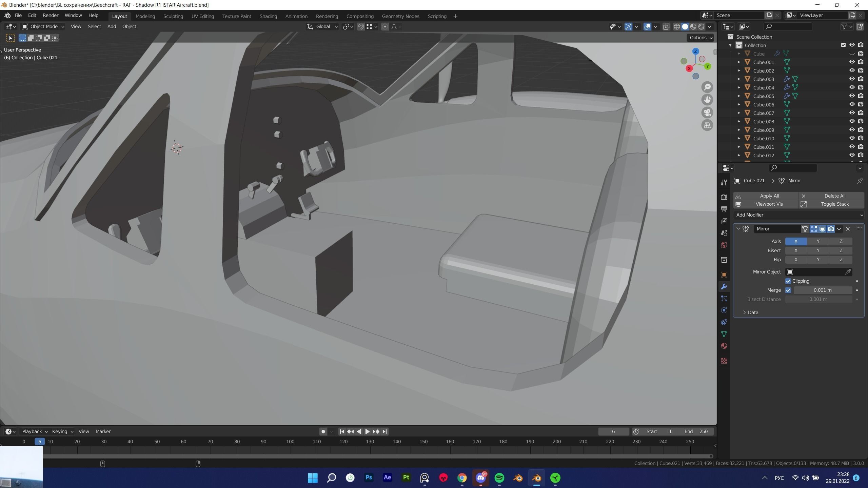Screen dimensions: 868x488
Task: Enable Y axis for Mirror modifier
Action: tap(818, 241)
